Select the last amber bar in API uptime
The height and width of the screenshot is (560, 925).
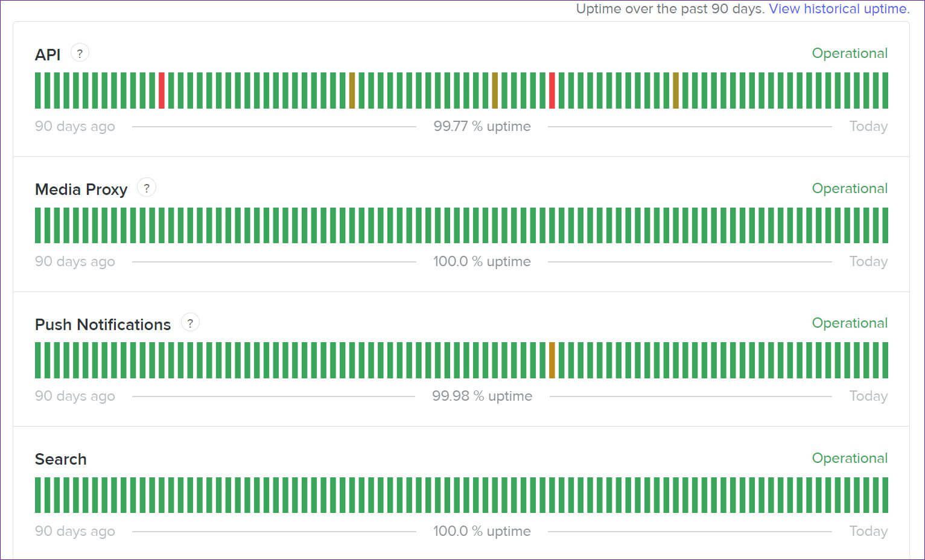click(x=676, y=91)
